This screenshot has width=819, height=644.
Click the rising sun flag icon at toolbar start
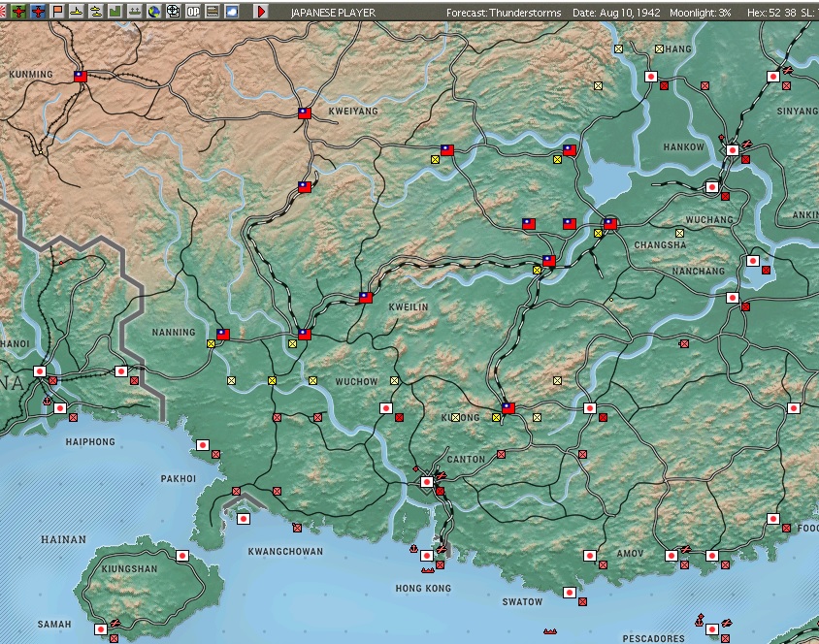click(x=2, y=11)
